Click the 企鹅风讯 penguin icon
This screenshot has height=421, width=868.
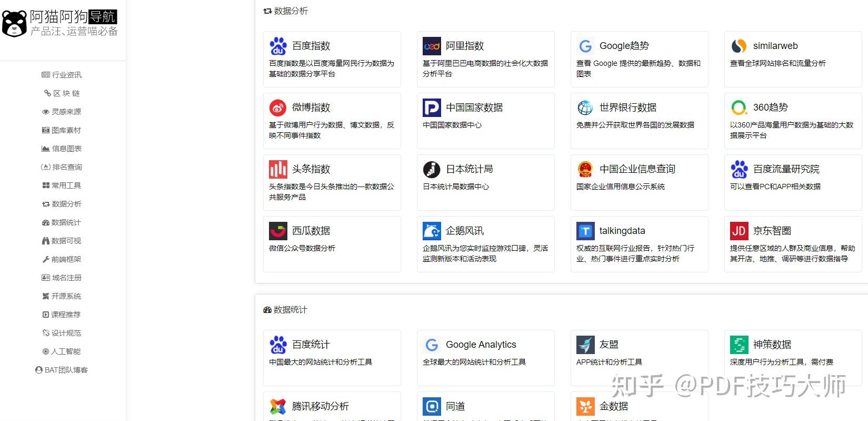coord(432,231)
